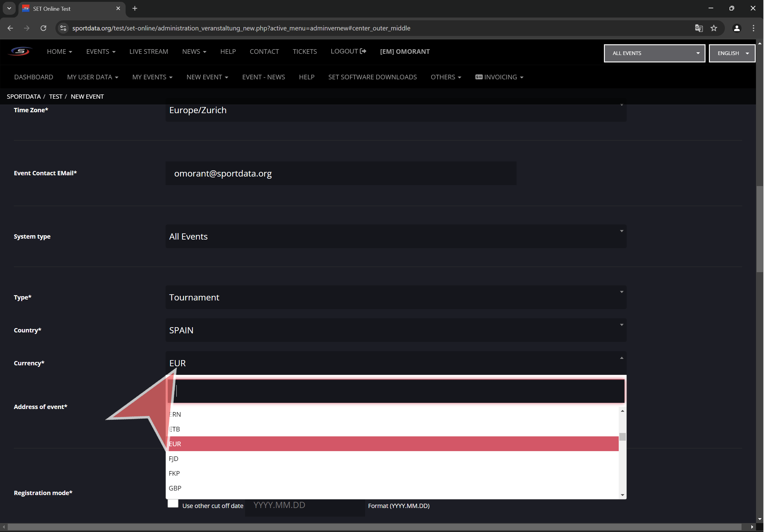Select GBP from the currency list
This screenshot has height=532, width=764.
[175, 488]
